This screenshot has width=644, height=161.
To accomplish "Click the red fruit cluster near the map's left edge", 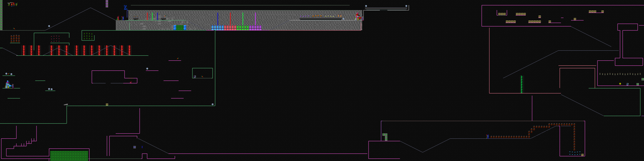I will coord(15,39).
